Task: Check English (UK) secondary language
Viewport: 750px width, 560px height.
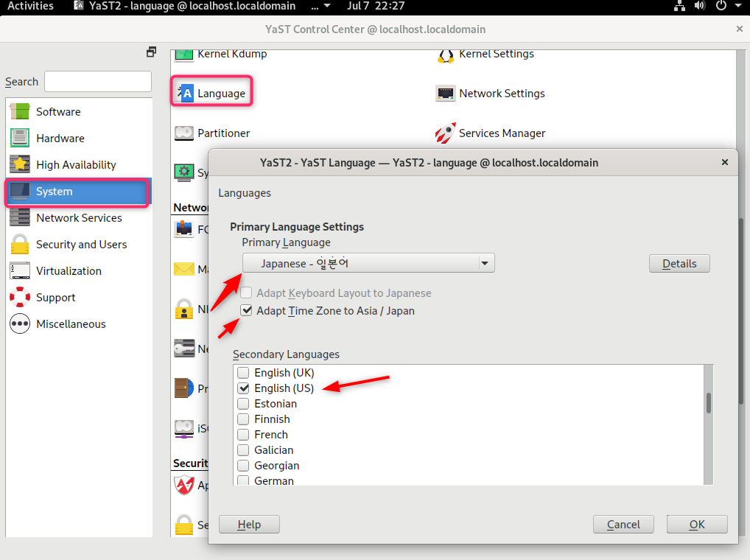Action: click(243, 373)
